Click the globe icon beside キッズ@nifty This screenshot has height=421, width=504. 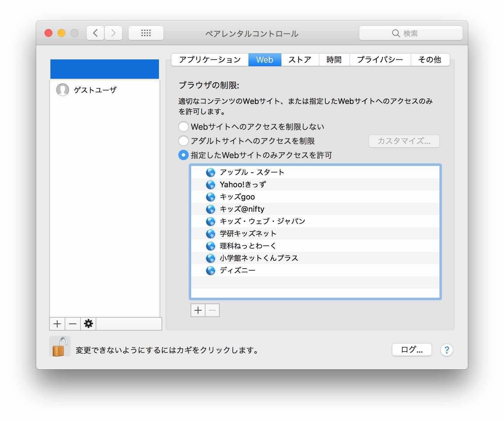[210, 209]
